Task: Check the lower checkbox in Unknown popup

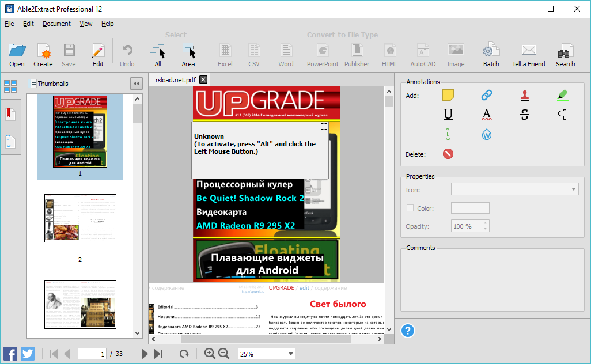Action: click(x=324, y=135)
